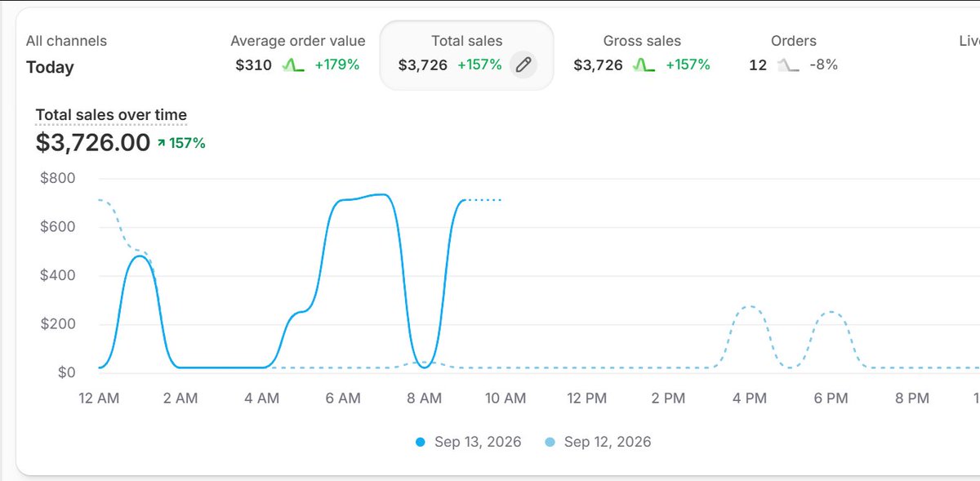Click the 6 AM x-axis label
Viewport: 980px width, 481px height.
click(342, 399)
